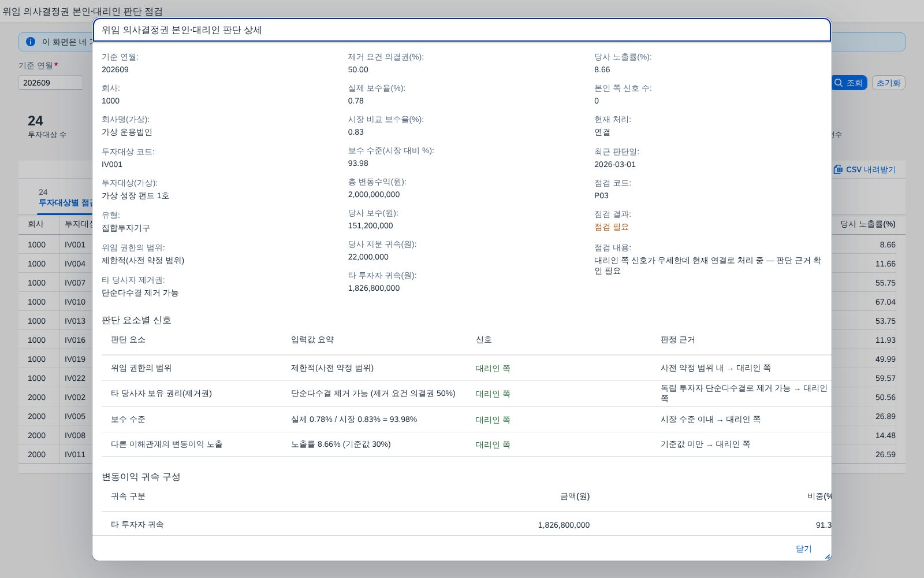The height and width of the screenshot is (578, 924).
Task: Click the 귀속 구분 column header
Action: (128, 496)
